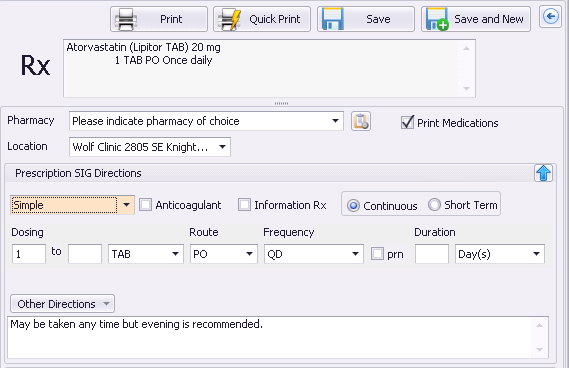The height and width of the screenshot is (368, 569).
Task: Check the Information Rx checkbox
Action: pyautogui.click(x=244, y=205)
